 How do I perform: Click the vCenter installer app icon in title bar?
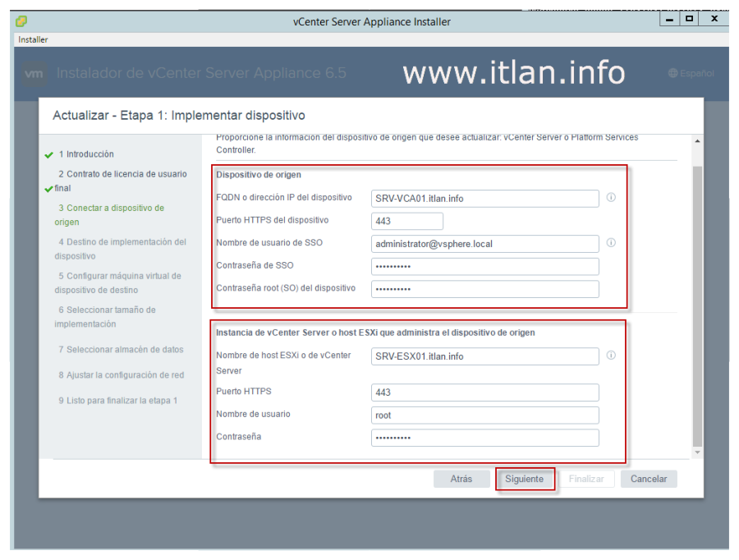(x=21, y=21)
